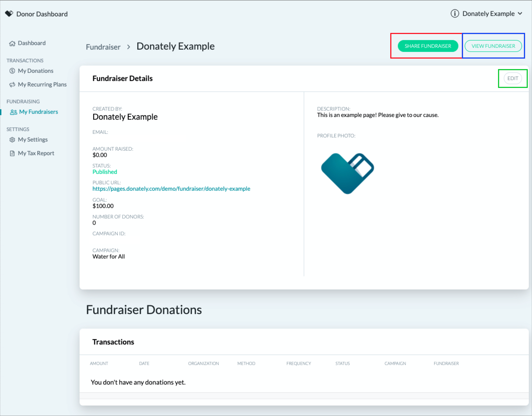The image size is (532, 416).
Task: Click the Donor Dashboard title
Action: [42, 14]
